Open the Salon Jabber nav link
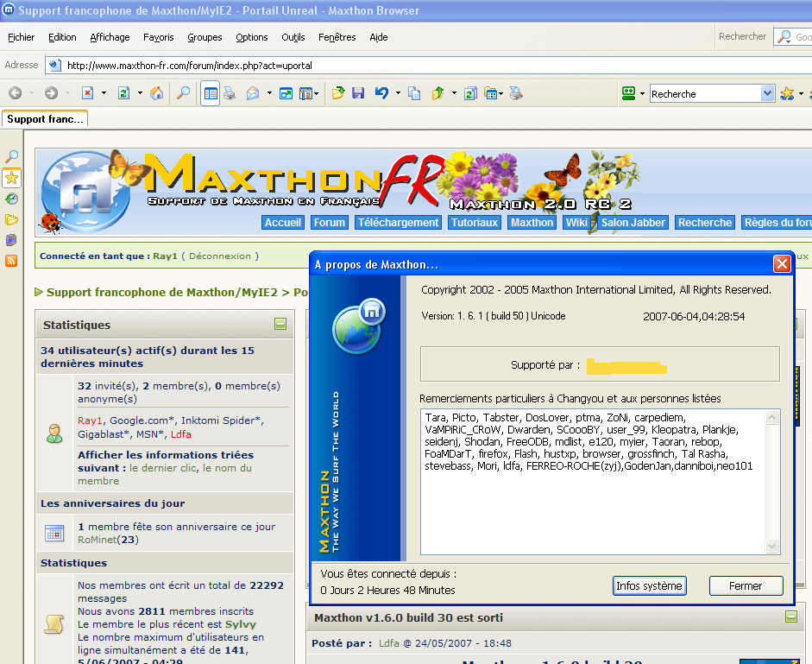 click(633, 223)
